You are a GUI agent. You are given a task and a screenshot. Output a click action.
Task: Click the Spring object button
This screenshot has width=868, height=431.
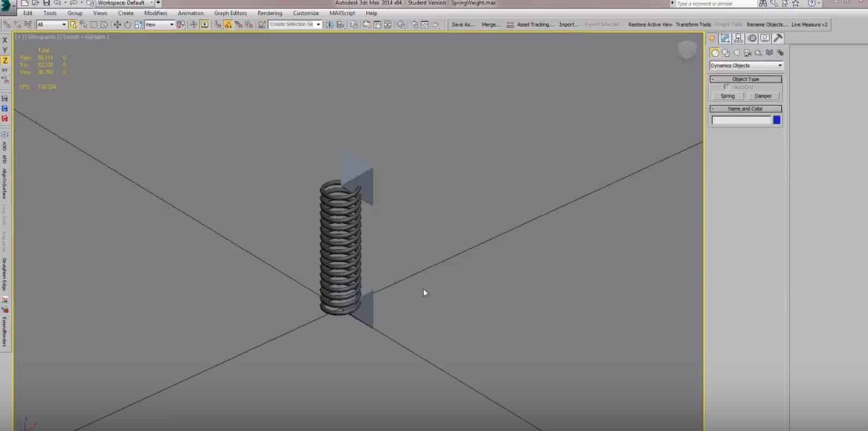728,96
